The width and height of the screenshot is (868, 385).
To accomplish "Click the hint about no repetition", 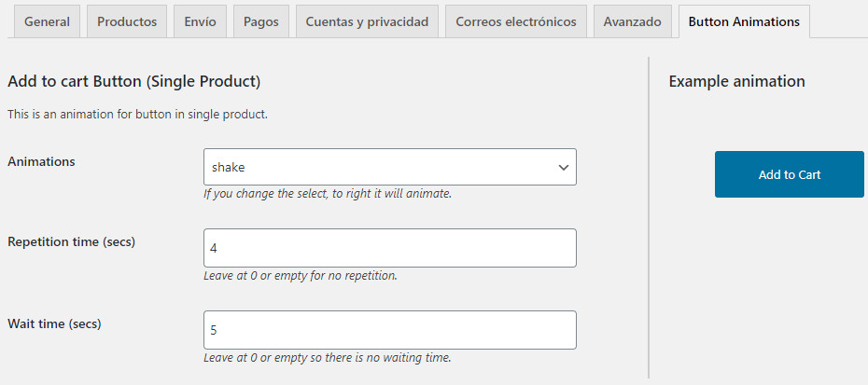I will (301, 276).
